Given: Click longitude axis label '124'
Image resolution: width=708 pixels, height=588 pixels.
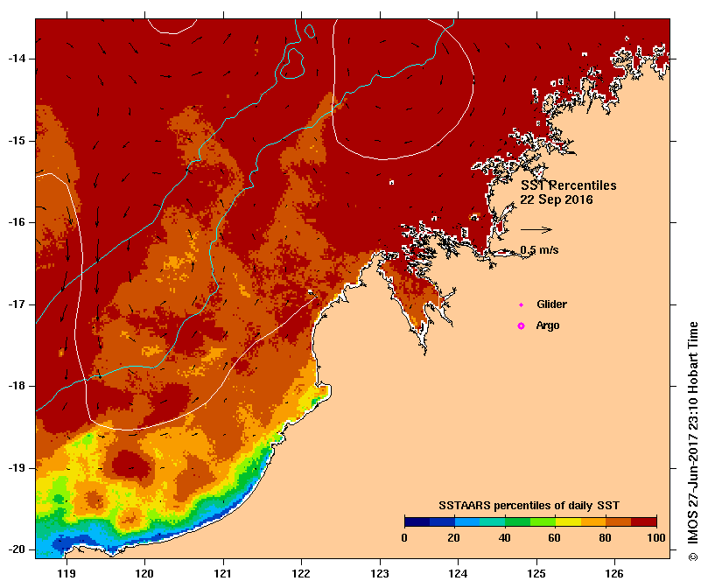Looking at the screenshot, I should [458, 573].
